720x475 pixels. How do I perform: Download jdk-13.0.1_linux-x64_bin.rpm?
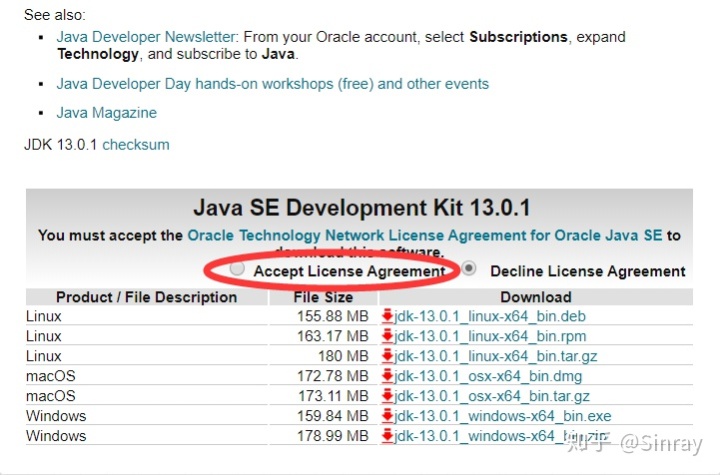click(x=490, y=336)
